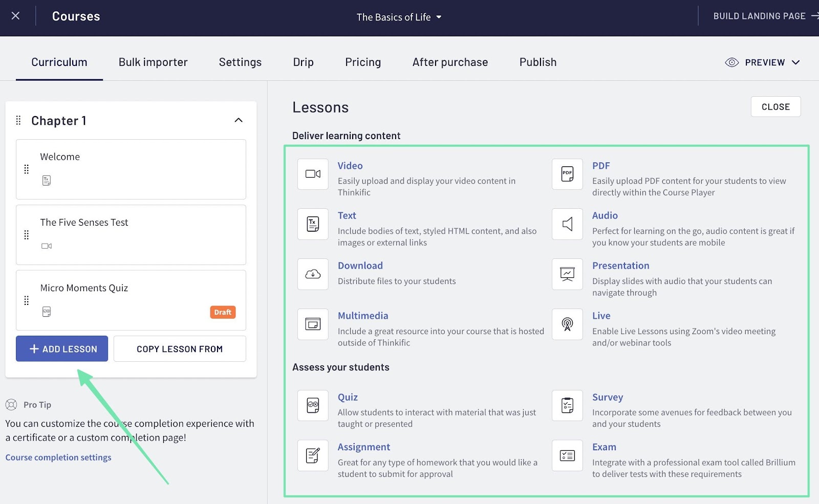
Task: Click the Audio lesson speaker icon
Action: 567,224
